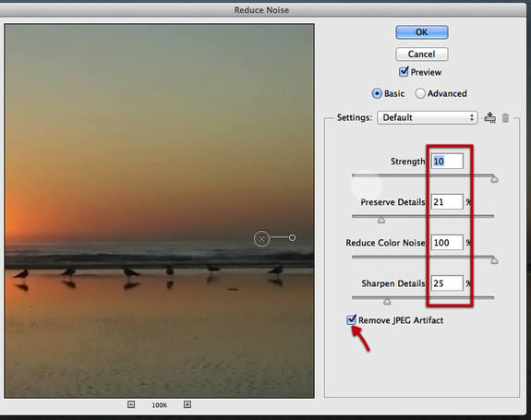Click the Strength slider handle
This screenshot has width=531, height=420.
coord(494,179)
